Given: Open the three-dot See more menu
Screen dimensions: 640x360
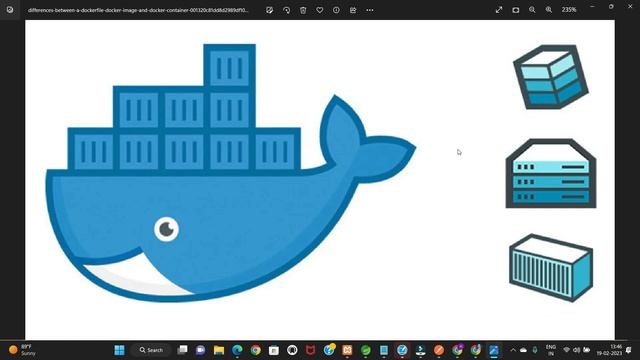Looking at the screenshot, I should tap(370, 10).
